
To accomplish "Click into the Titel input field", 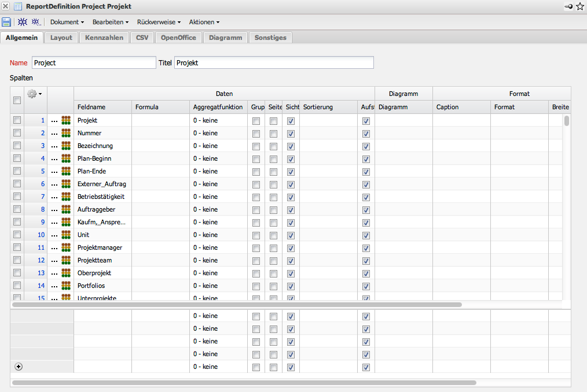I will coord(274,62).
